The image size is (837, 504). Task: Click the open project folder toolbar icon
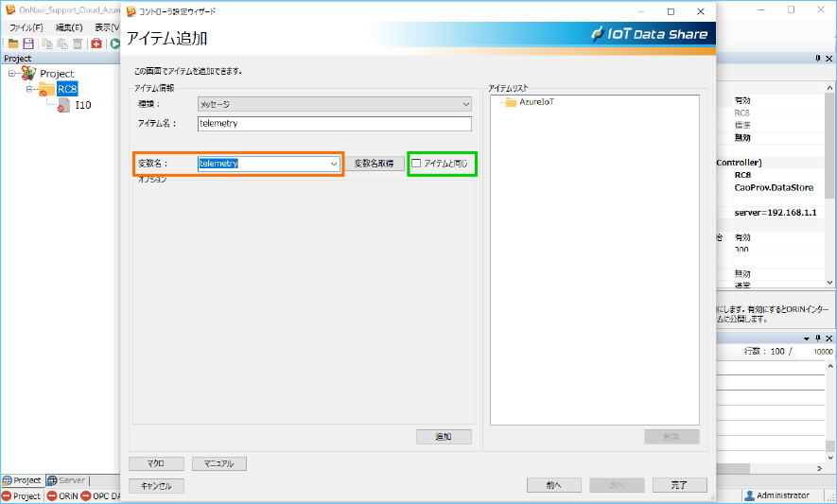13,43
